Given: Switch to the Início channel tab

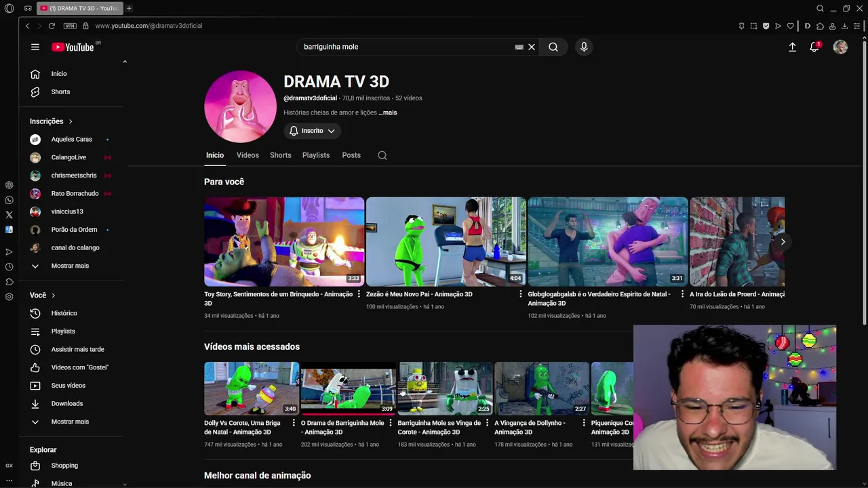Looking at the screenshot, I should 215,155.
